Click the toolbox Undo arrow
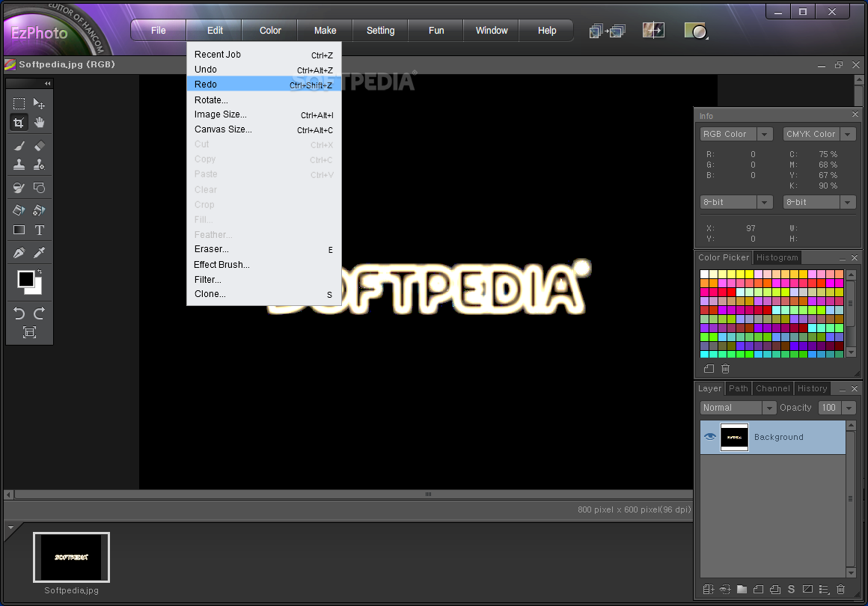This screenshot has width=868, height=606. (x=19, y=313)
